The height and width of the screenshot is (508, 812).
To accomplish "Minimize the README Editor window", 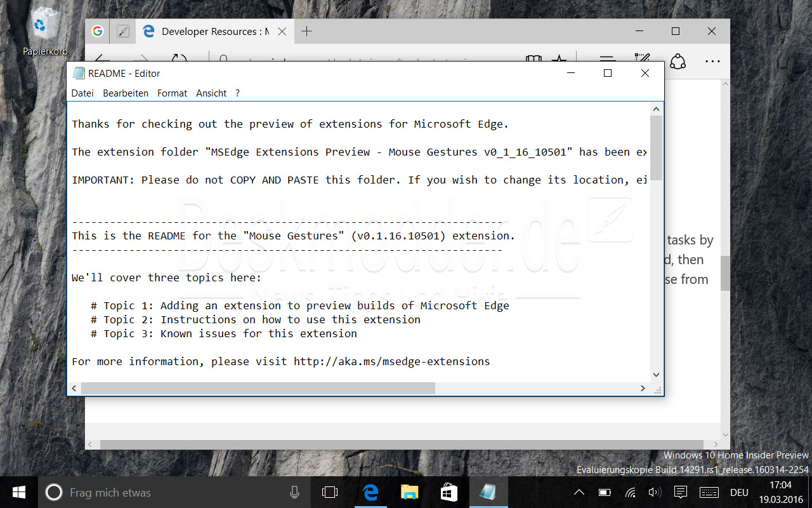I will coord(571,73).
